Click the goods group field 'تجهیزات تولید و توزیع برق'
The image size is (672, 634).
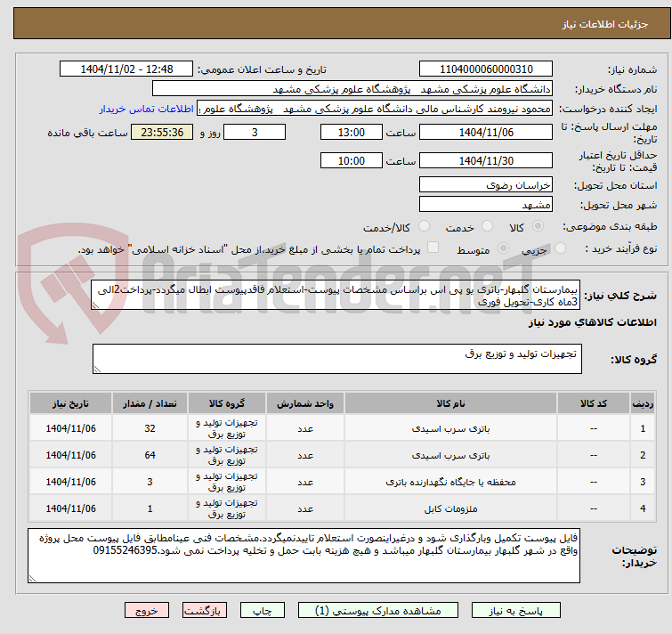click(x=337, y=359)
